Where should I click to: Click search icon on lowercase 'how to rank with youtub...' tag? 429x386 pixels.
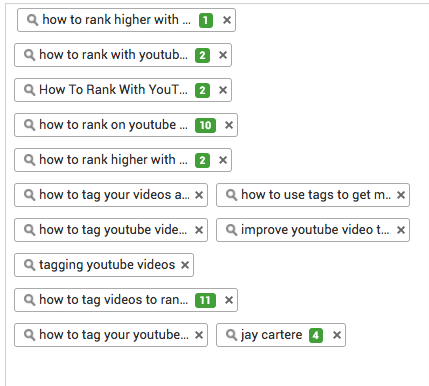[30, 55]
